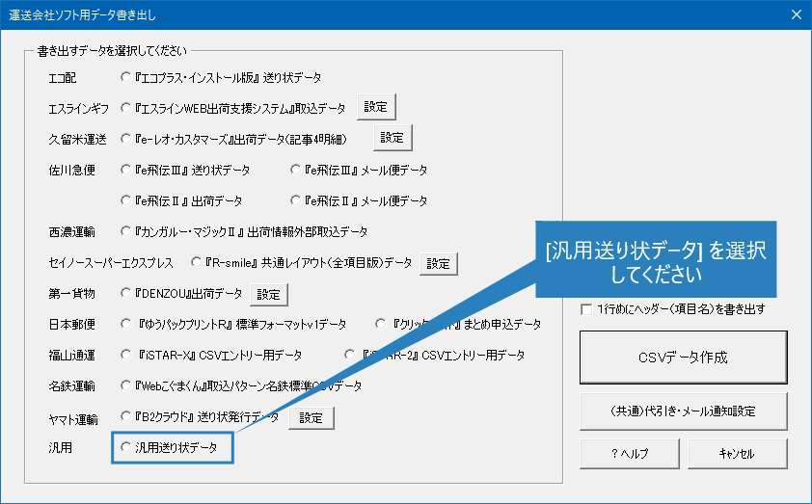Viewport: 812px width, 504px height.
Task: Select the エコプラス・インストール版 送り状データ option
Action: (126, 77)
